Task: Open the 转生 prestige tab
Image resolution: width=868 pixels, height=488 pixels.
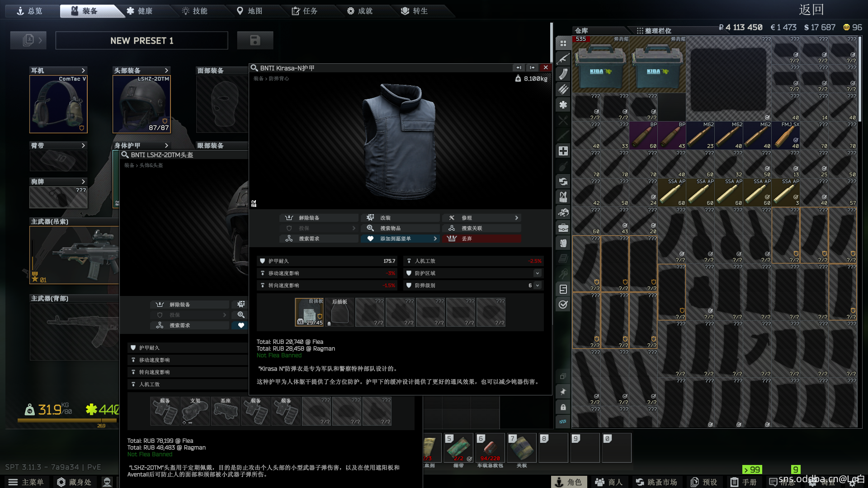Action: click(x=415, y=11)
